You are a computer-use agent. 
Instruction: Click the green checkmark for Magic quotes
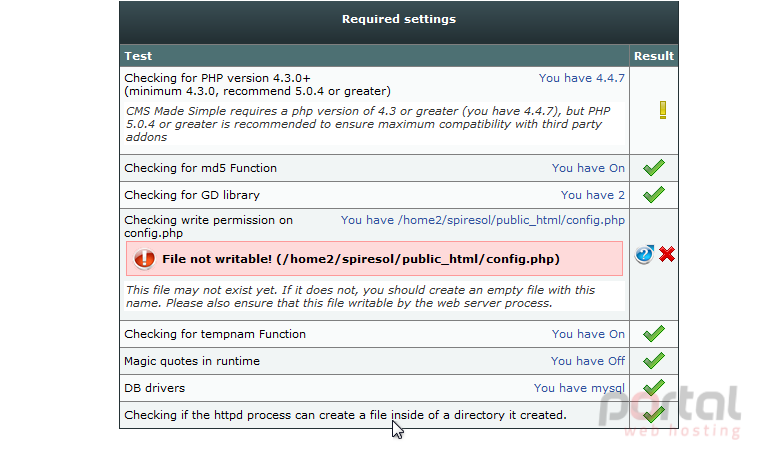pos(654,360)
